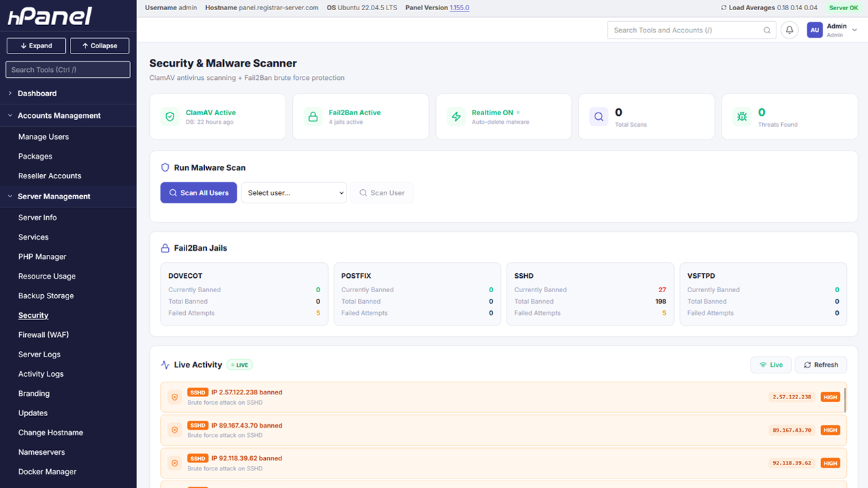Click the shield icon on the 2.57.122.238 row
This screenshot has height=488, width=868.
pyautogui.click(x=174, y=397)
